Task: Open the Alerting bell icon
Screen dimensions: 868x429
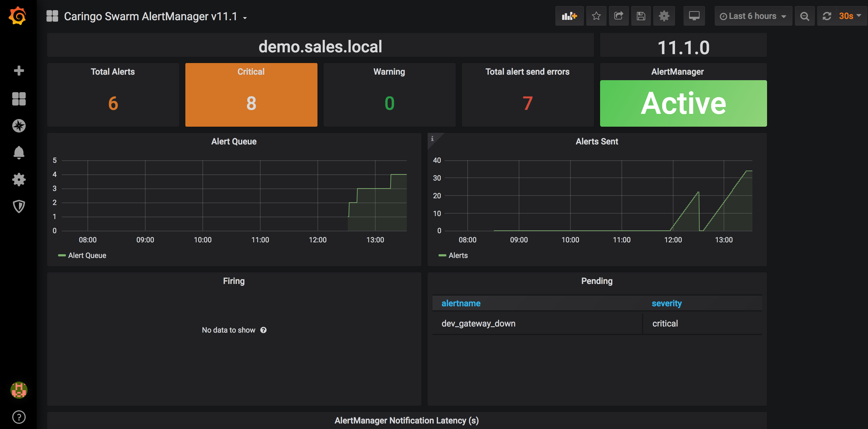Action: [x=19, y=153]
